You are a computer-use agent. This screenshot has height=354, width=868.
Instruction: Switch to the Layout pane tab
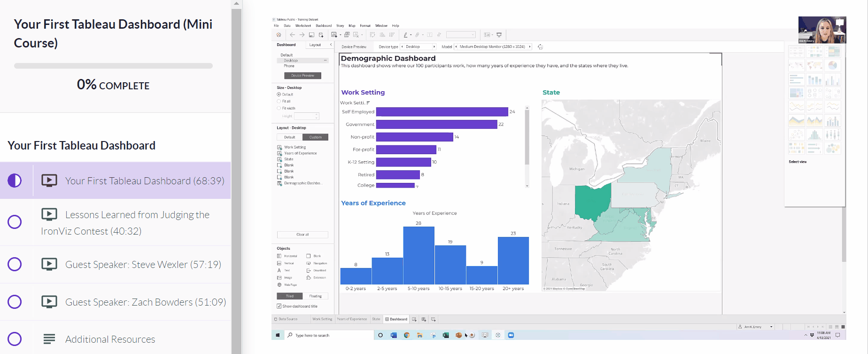click(x=315, y=45)
